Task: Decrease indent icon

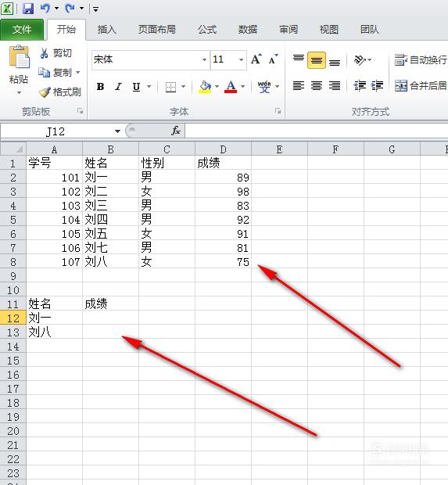Action: tap(360, 85)
